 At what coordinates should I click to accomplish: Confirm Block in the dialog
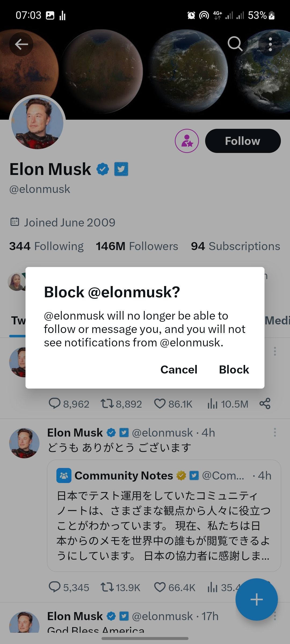click(x=234, y=369)
